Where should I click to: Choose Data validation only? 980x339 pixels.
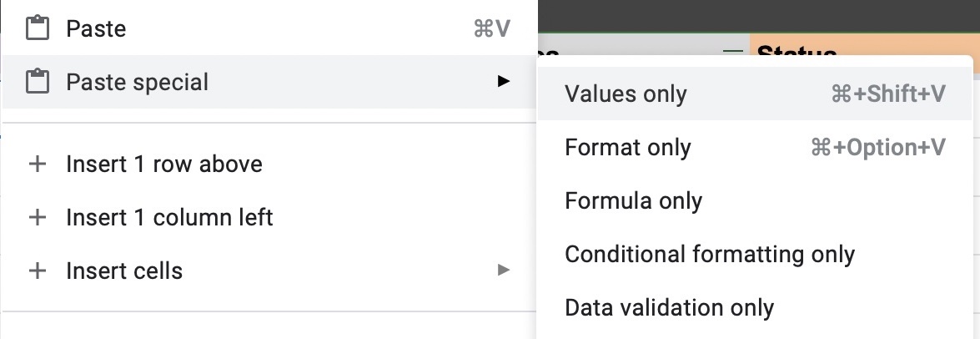coord(669,308)
